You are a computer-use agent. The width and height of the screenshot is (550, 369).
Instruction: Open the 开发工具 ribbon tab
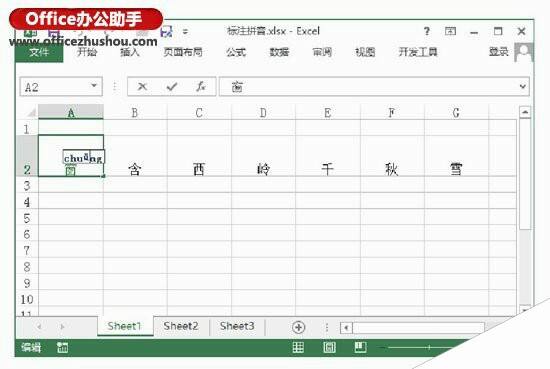coord(418,52)
